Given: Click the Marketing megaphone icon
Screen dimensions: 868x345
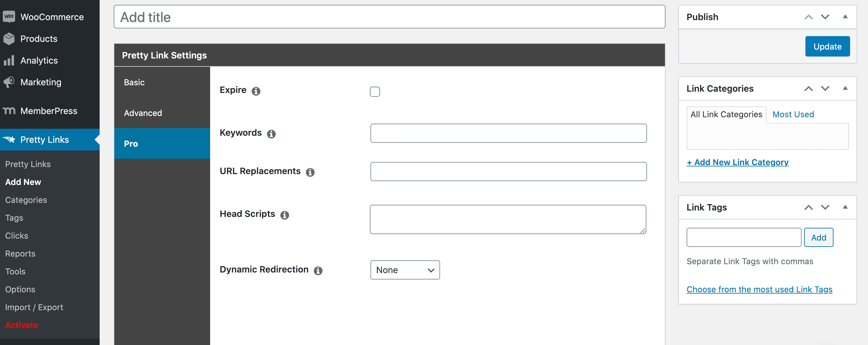Looking at the screenshot, I should 9,82.
